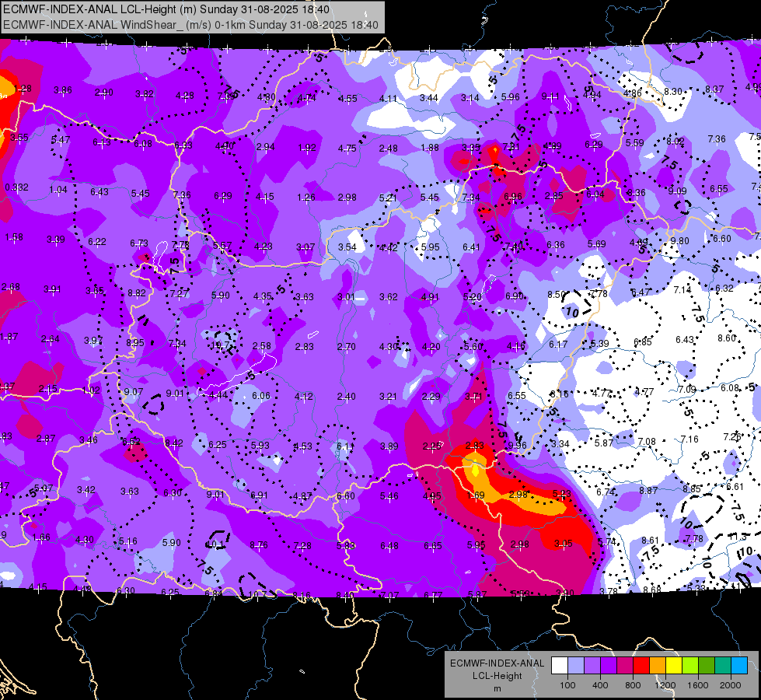Click the magenta 800 m legend swatch
The width and height of the screenshot is (761, 700).
[x=625, y=665]
